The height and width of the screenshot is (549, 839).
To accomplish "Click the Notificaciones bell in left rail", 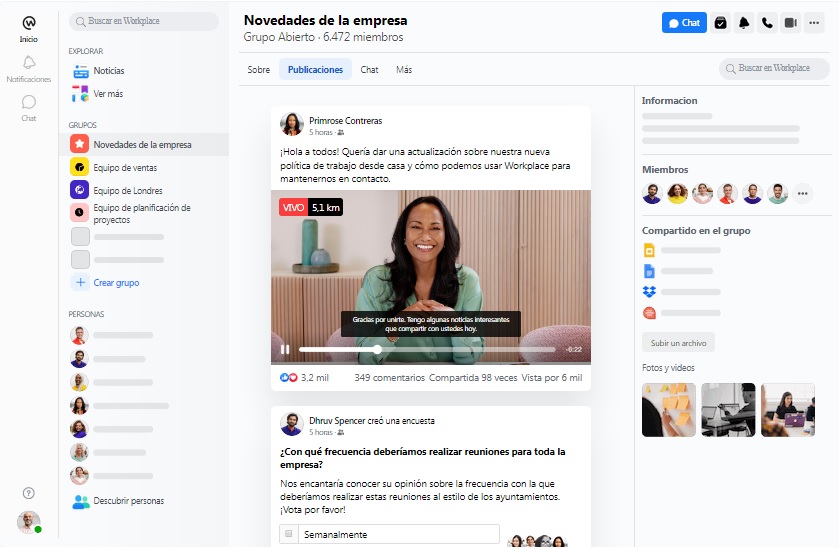I will pyautogui.click(x=28, y=66).
